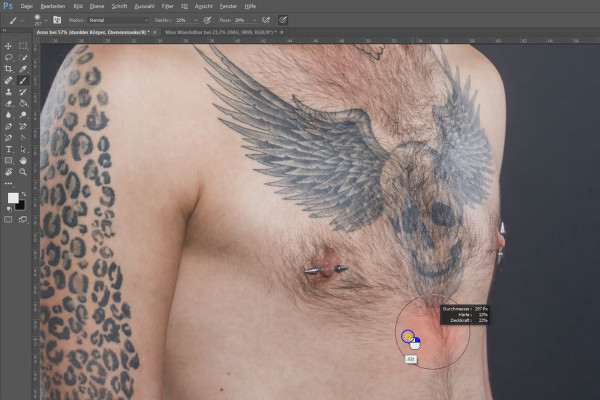Open the Auswahl menu
Image resolution: width=600 pixels, height=400 pixels.
[x=144, y=6]
